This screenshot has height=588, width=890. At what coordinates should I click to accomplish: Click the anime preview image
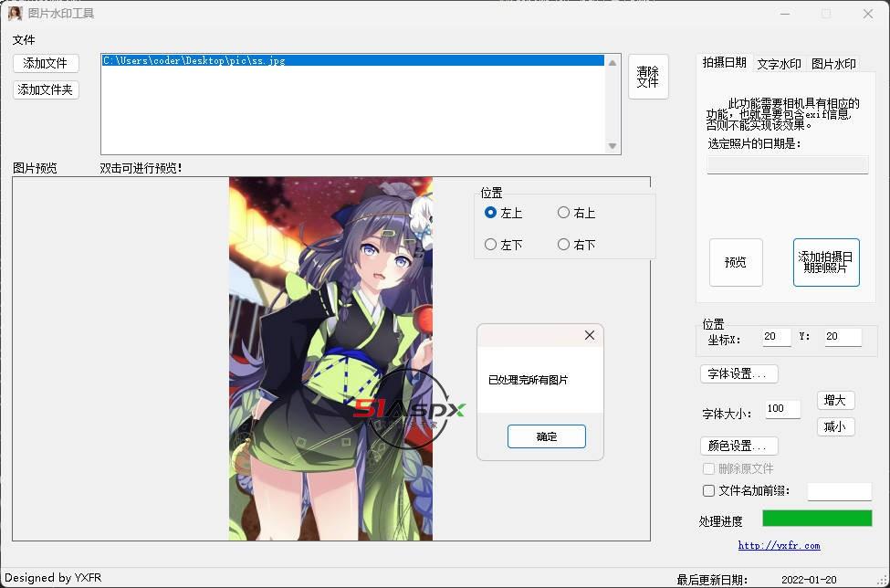pos(330,359)
